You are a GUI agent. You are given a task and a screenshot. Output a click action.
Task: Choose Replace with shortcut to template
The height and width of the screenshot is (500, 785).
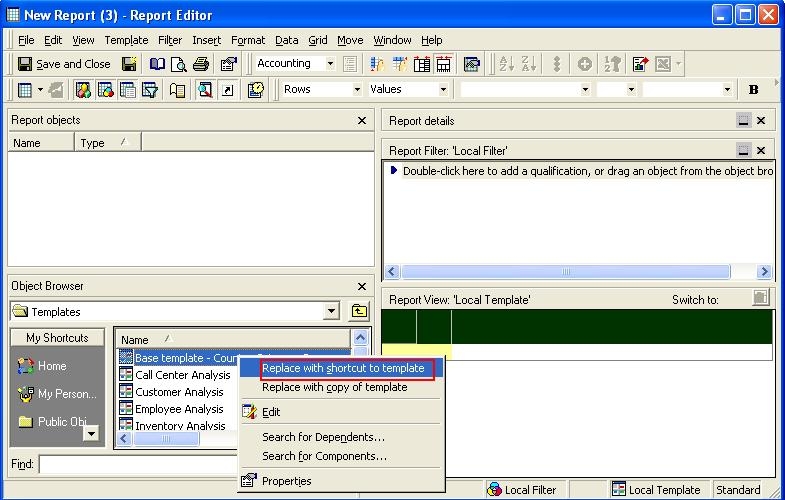(x=343, y=368)
